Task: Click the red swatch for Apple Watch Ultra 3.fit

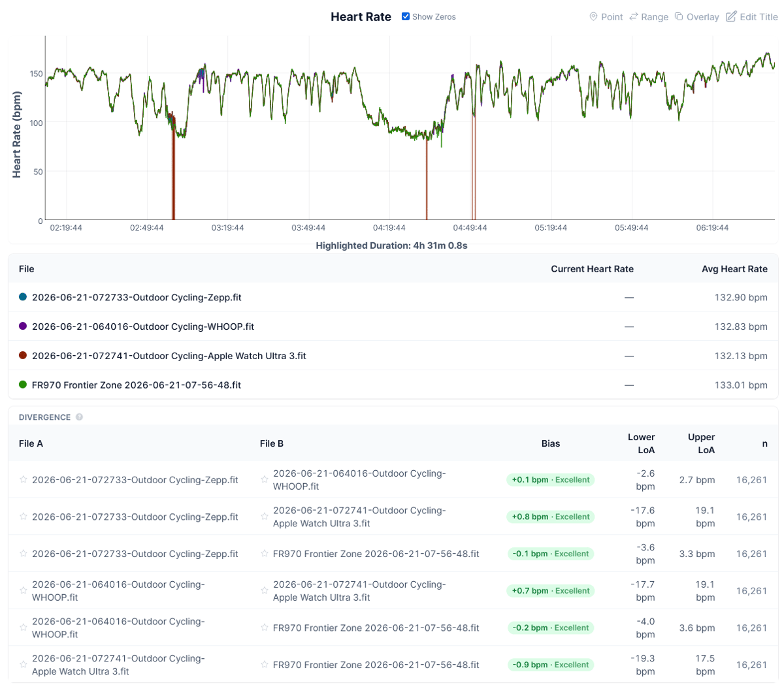Action: [23, 356]
